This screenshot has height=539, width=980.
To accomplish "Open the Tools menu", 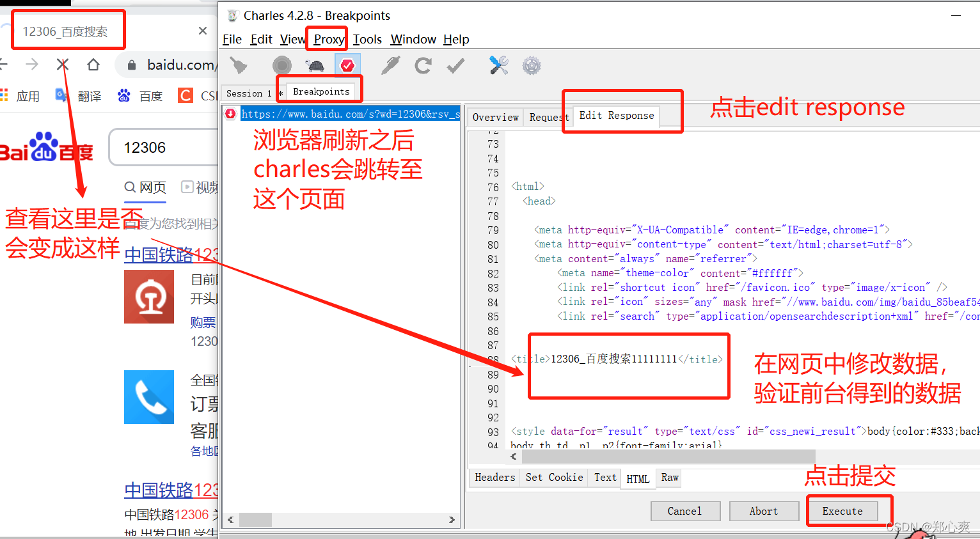I will 367,40.
